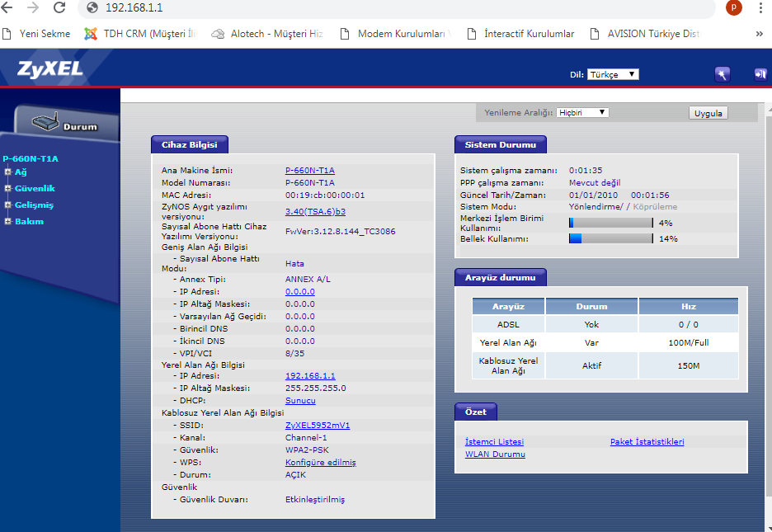This screenshot has width=772, height=532.
Task: Go back to the previous browser page
Action: [x=7, y=7]
